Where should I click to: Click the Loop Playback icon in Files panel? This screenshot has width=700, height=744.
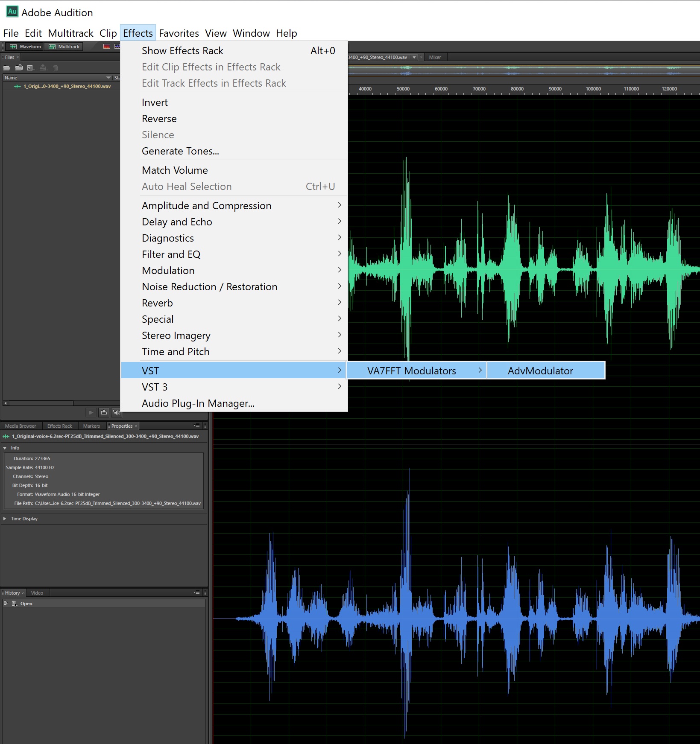[x=103, y=412]
